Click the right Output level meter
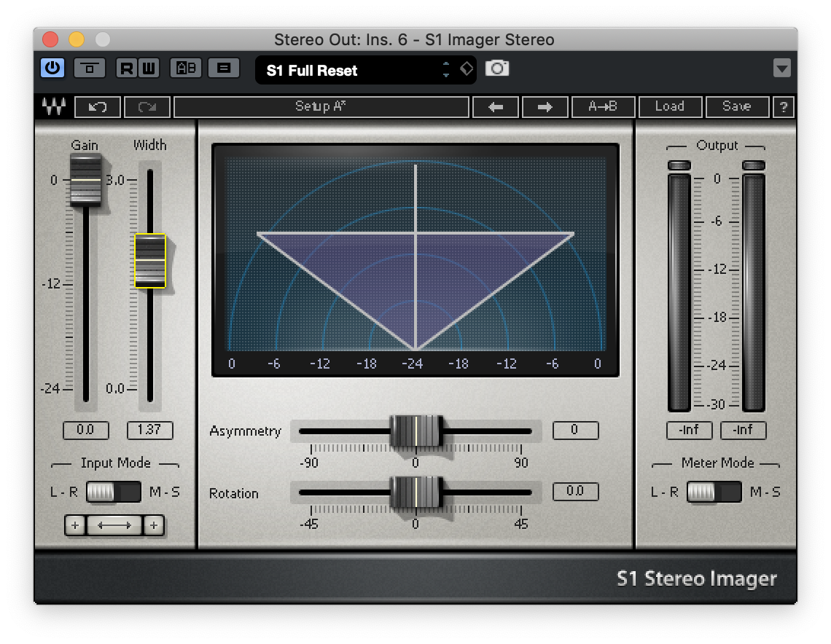Image resolution: width=831 pixels, height=644 pixels. point(754,292)
